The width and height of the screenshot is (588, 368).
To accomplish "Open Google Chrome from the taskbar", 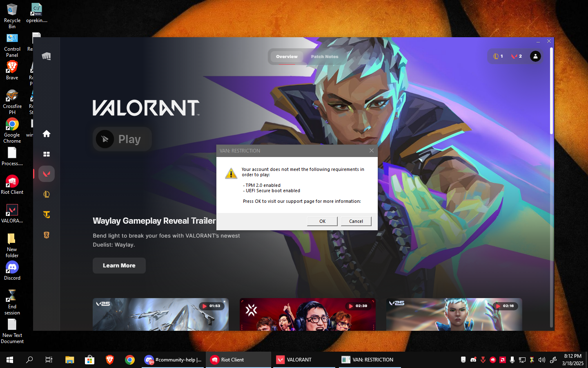I will [x=130, y=360].
